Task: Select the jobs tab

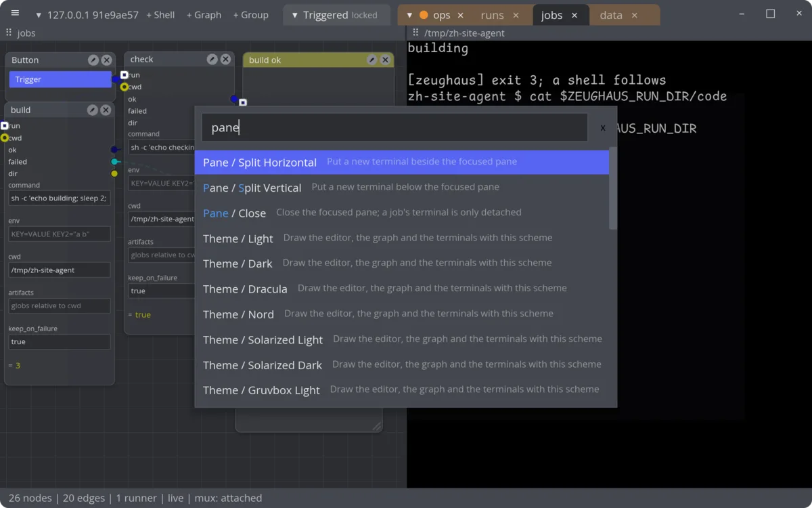Action: 551,15
